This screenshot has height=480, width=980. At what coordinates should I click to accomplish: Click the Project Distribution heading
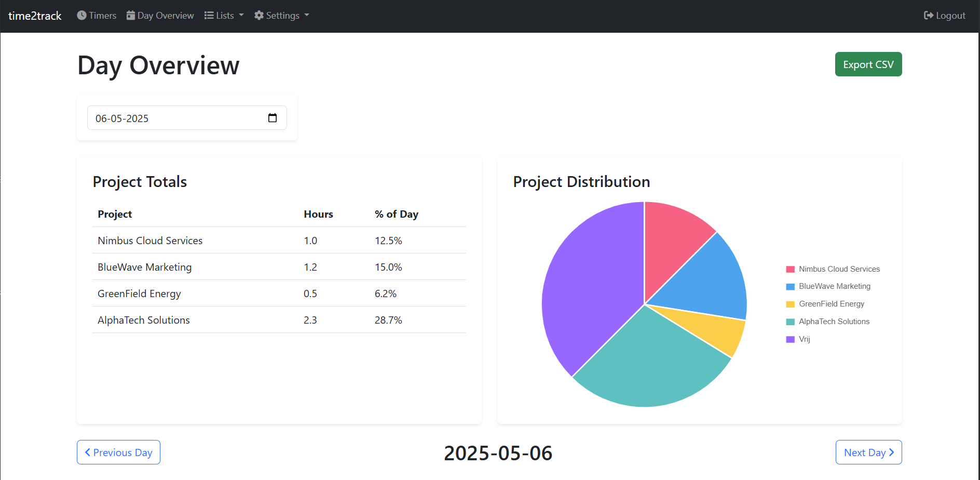[581, 182]
